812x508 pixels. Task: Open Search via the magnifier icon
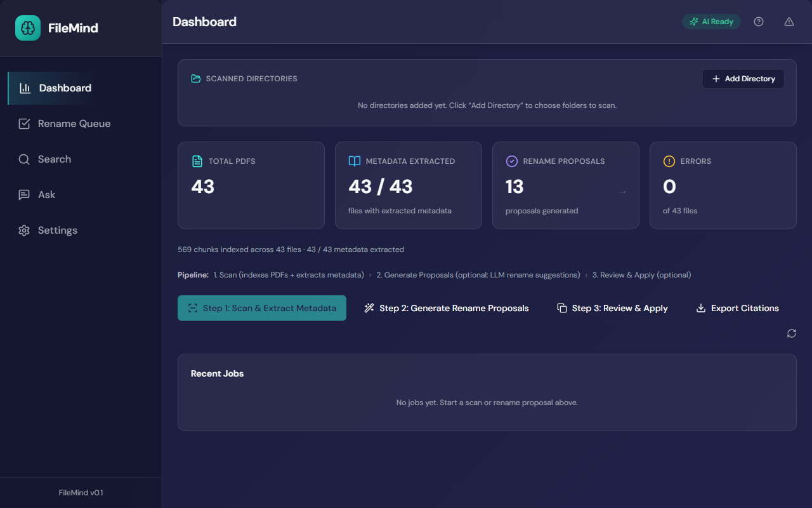pos(23,159)
